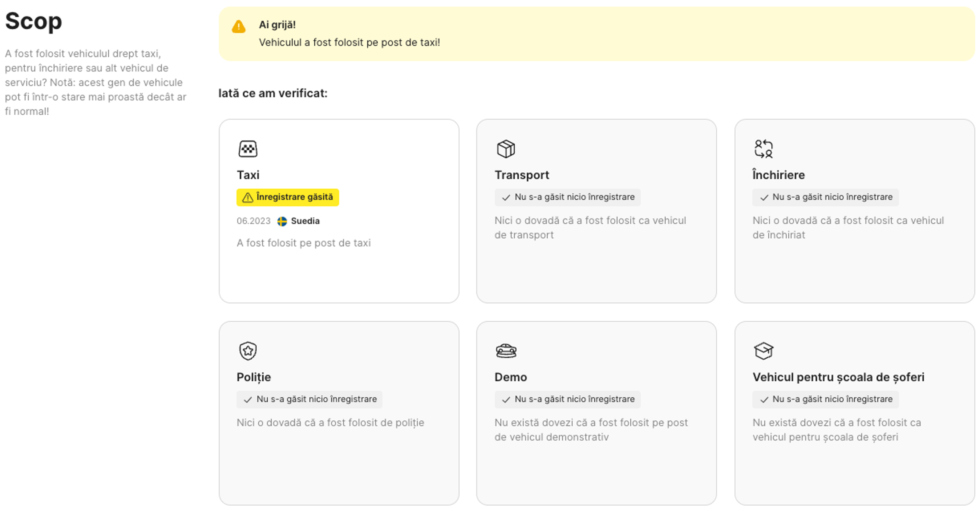Screen dimensions: 980x511
Task: Click the Sweden flag icon
Action: (x=282, y=222)
